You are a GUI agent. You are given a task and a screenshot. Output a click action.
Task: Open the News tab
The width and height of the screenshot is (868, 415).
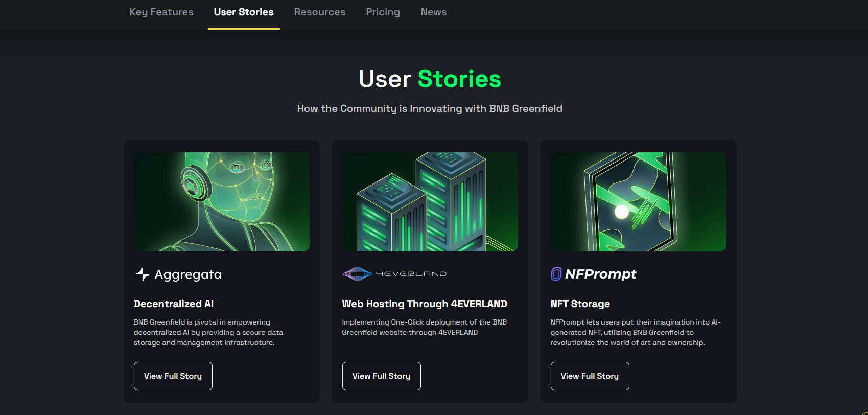[434, 12]
